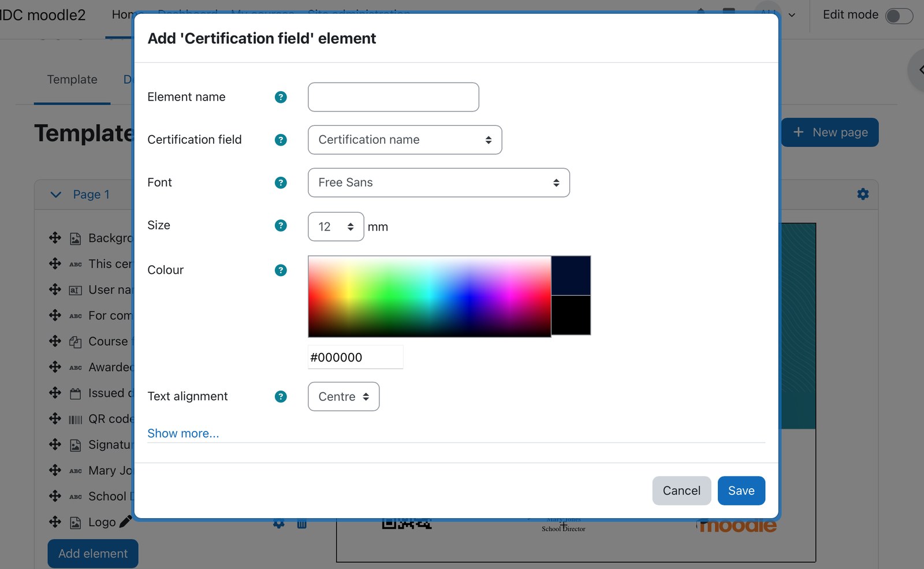This screenshot has height=569, width=924.
Task: Focus the colour hex code field
Action: click(356, 357)
